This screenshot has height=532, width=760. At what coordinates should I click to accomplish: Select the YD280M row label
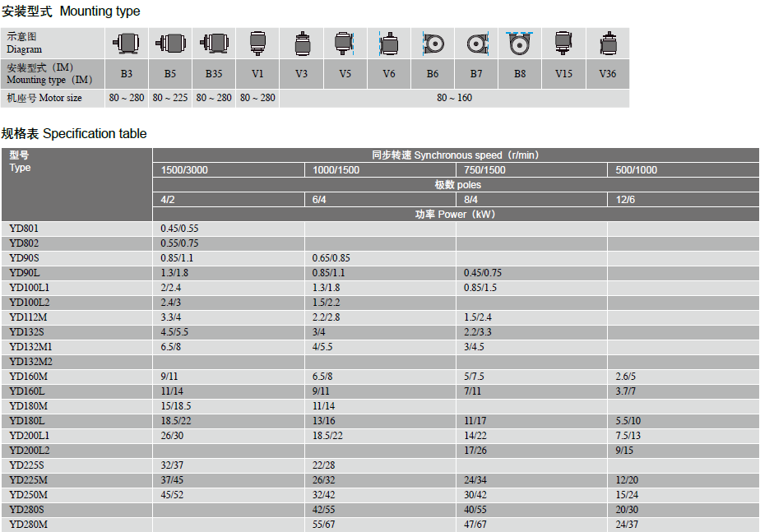pyautogui.click(x=28, y=525)
